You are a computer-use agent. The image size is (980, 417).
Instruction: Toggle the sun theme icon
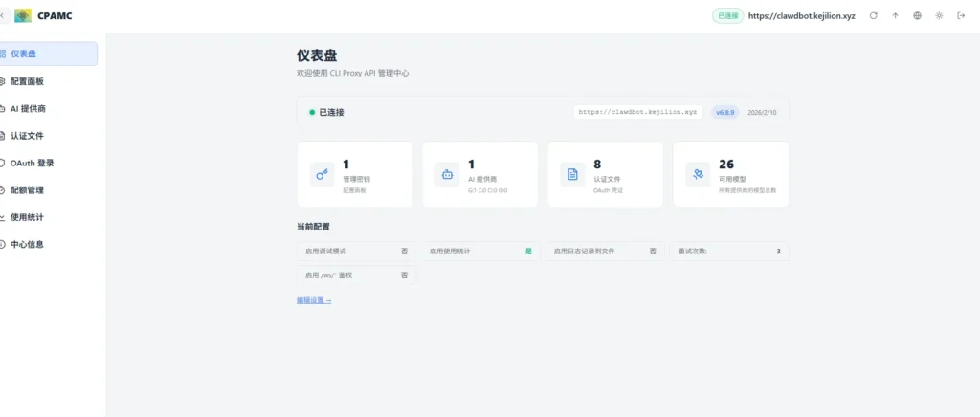(x=939, y=16)
